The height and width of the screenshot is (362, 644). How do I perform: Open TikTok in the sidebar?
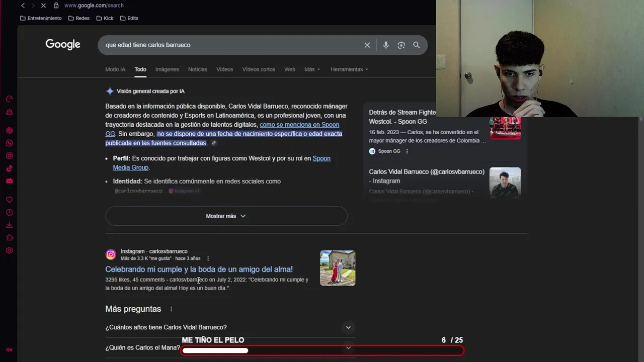9,168
